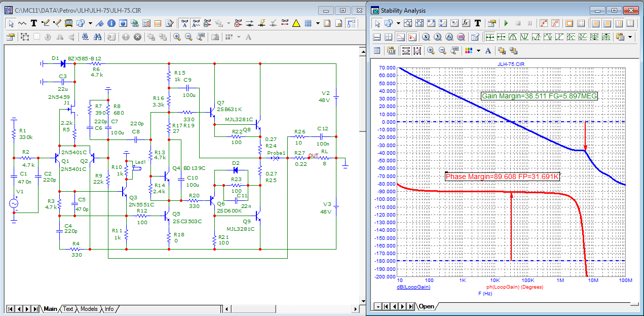Click Zoom In in Stability Analysis toolbar
The width and height of the screenshot is (644, 316).
click(x=431, y=50)
